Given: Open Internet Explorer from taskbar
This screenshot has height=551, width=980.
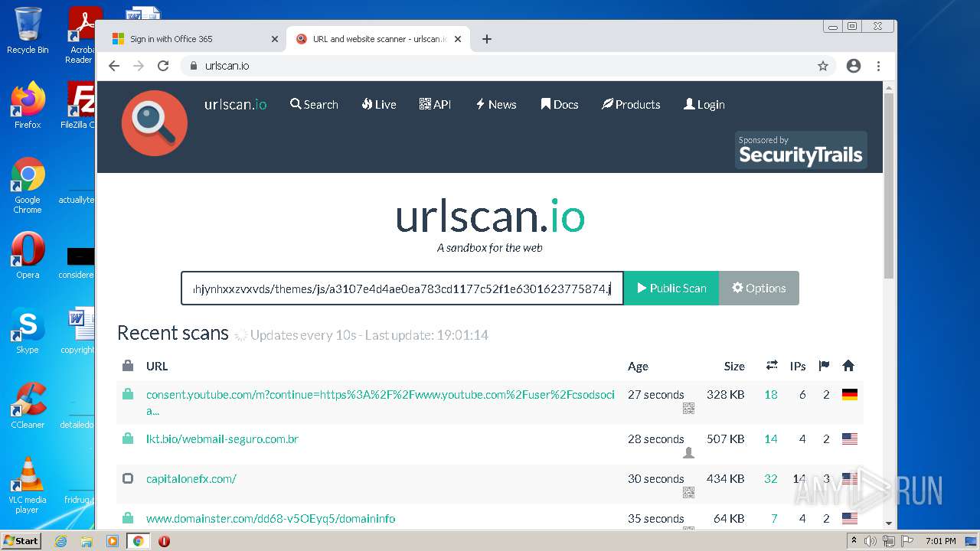Looking at the screenshot, I should (x=60, y=541).
